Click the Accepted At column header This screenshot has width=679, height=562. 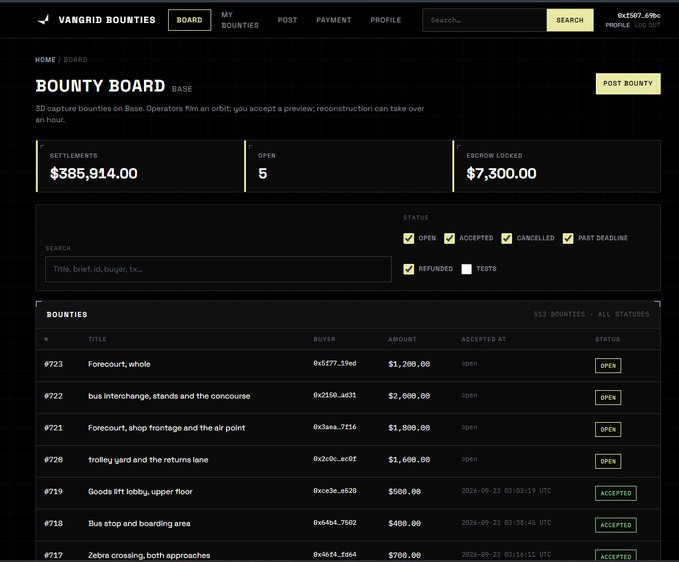pos(484,339)
